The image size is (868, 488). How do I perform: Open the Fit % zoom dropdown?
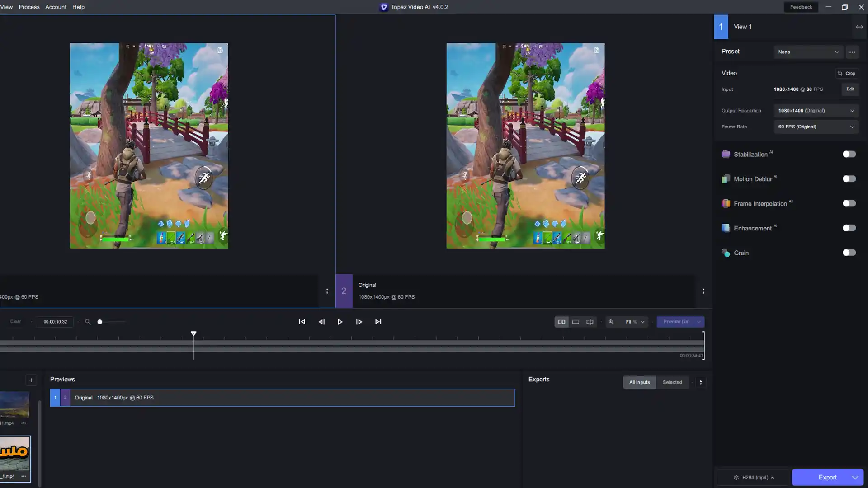click(635, 322)
